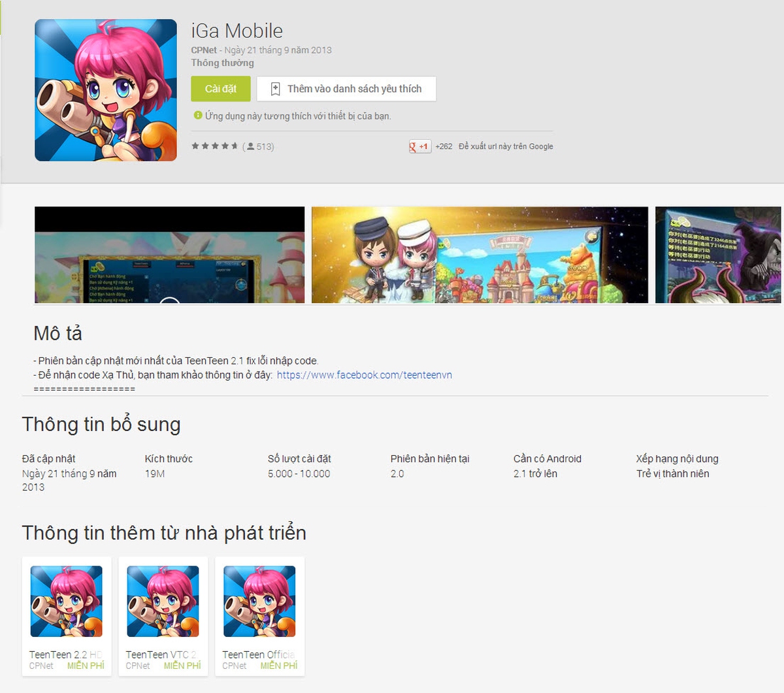Open the TeenTeen VTC app card icon
The height and width of the screenshot is (693, 784).
[x=163, y=602]
